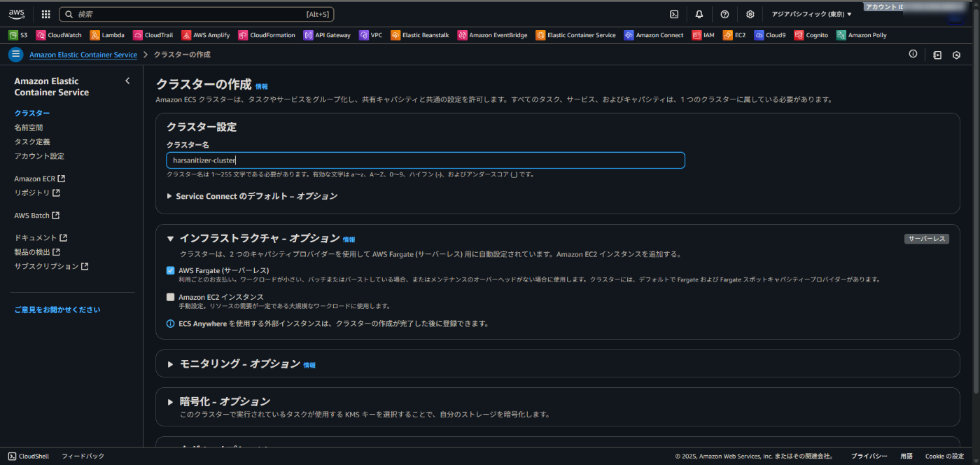This screenshot has height=465, width=980.
Task: Click 用語 footer link
Action: tap(906, 456)
